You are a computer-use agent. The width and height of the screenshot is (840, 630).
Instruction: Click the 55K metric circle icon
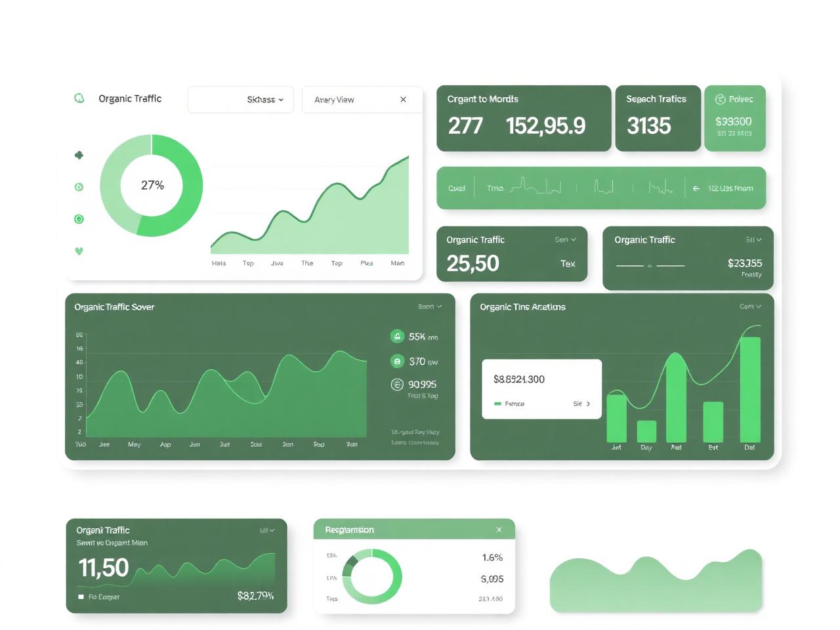(397, 337)
